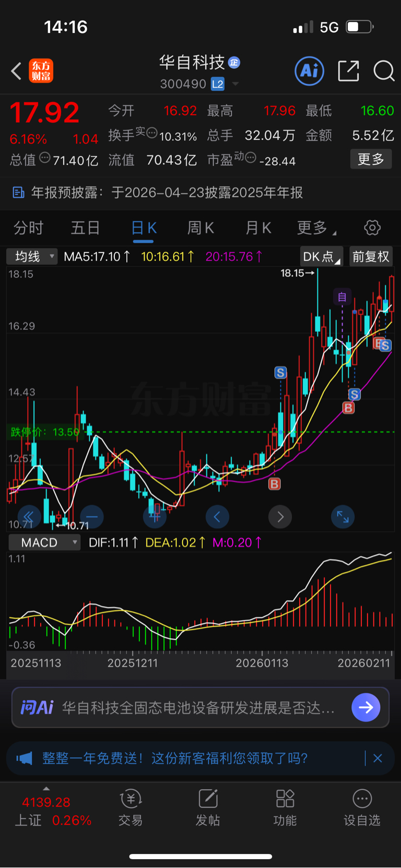Open the 均线 indicator dropdown
Image resolution: width=401 pixels, height=868 pixels.
(x=32, y=256)
